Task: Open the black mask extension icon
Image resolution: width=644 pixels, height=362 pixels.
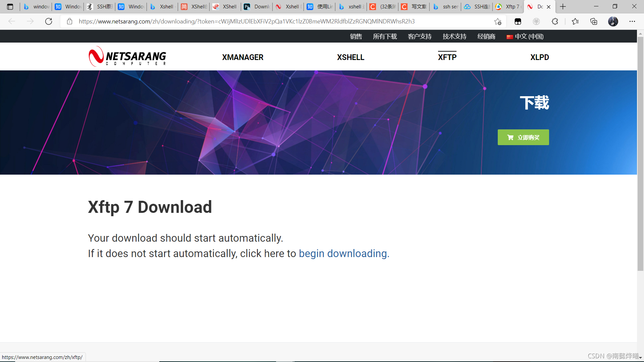Action: [x=518, y=21]
